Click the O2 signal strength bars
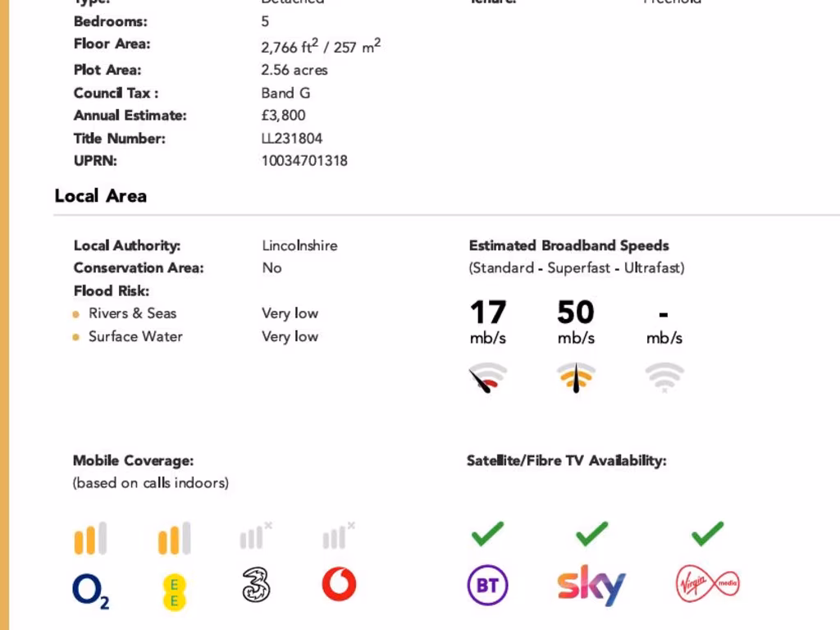The height and width of the screenshot is (630, 840). (x=90, y=538)
